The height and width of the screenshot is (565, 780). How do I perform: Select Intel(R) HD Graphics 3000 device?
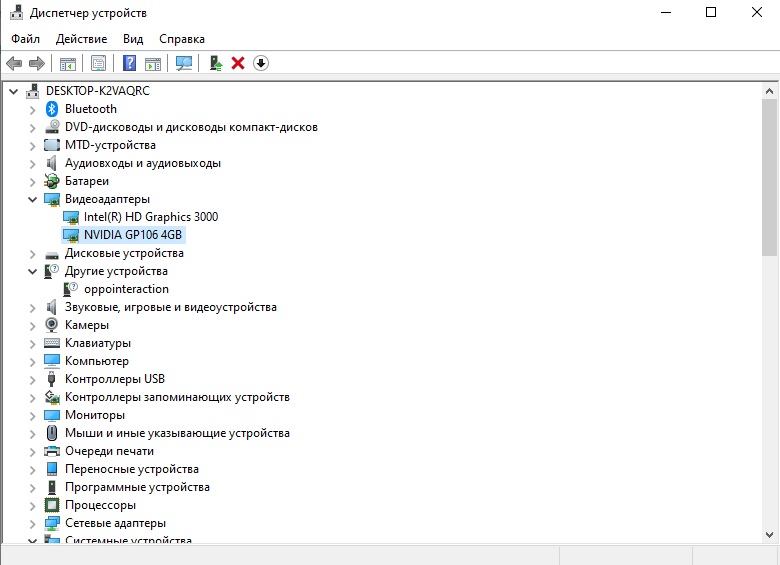[x=151, y=217]
